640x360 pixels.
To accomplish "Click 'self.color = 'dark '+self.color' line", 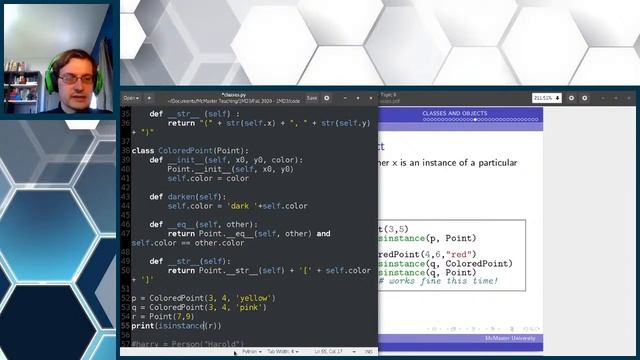I will click(237, 206).
